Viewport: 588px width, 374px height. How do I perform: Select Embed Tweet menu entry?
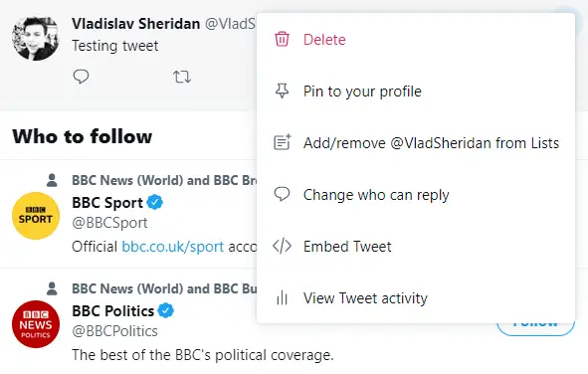pyautogui.click(x=416, y=247)
